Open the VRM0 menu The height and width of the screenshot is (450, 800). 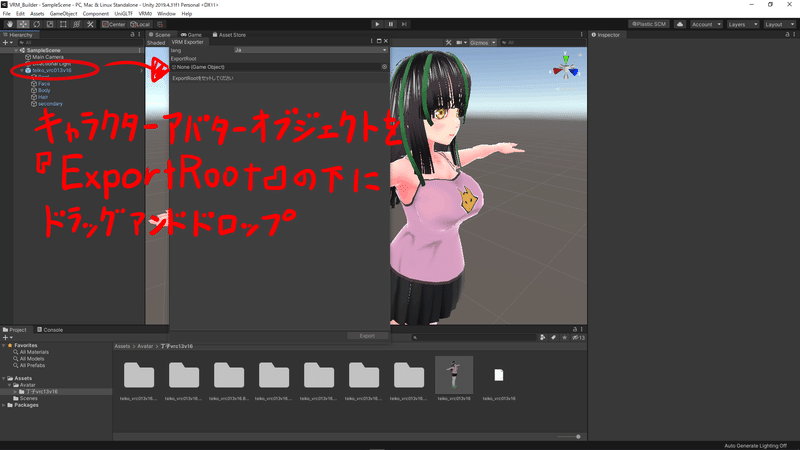(x=145, y=14)
